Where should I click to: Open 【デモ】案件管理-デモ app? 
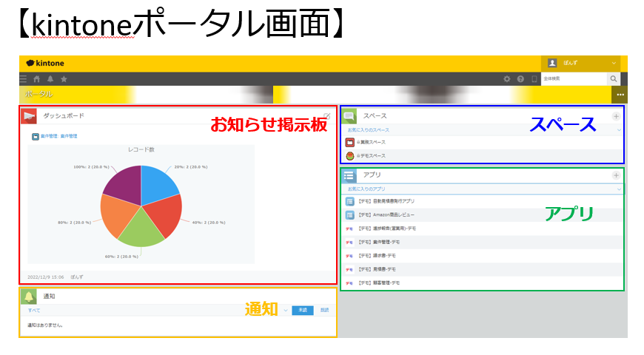coord(379,242)
